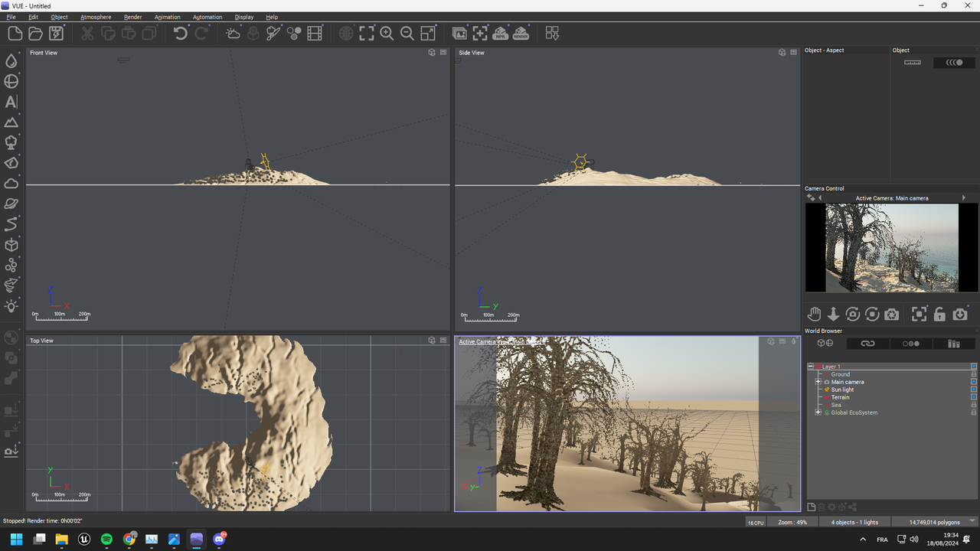Open Front View display mode cube icon
The image size is (980, 551).
[432, 53]
